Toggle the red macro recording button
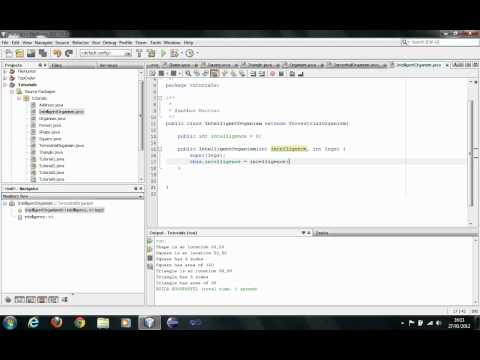The image size is (480, 360). coord(273,74)
